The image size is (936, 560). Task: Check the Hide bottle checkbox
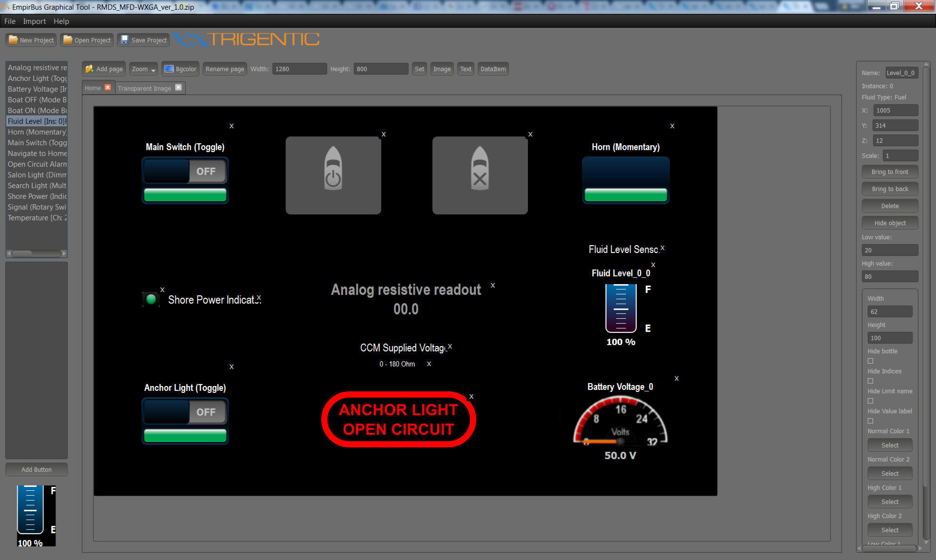click(x=870, y=361)
